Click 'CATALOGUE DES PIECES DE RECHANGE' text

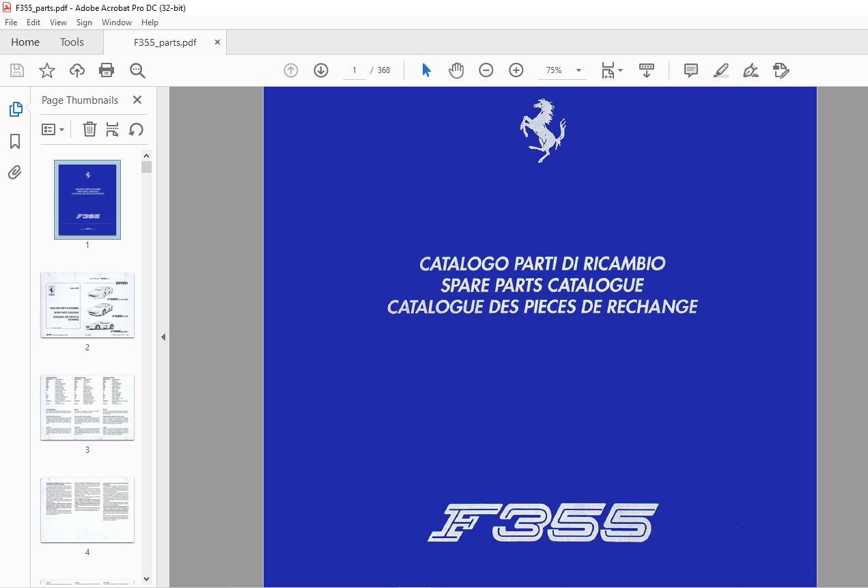542,307
